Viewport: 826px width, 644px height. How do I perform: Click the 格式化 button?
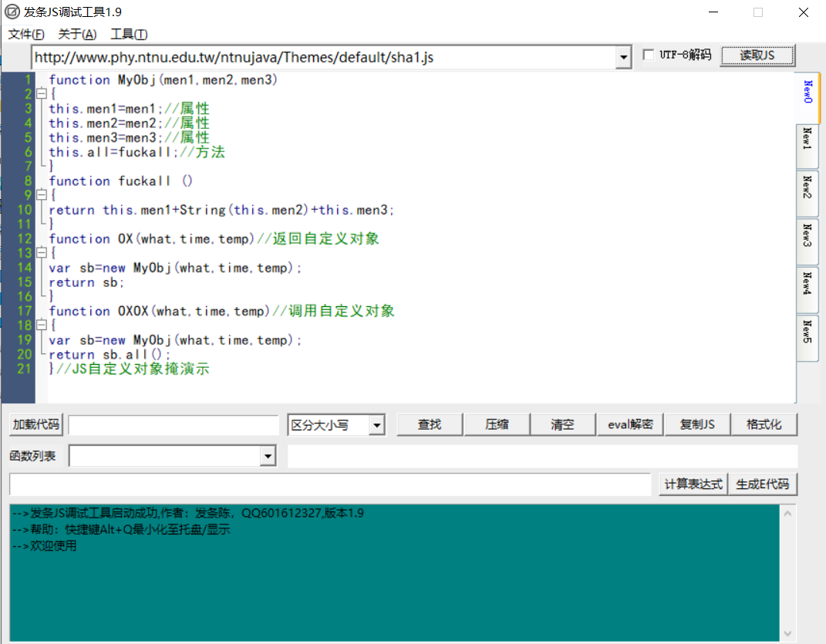(764, 425)
